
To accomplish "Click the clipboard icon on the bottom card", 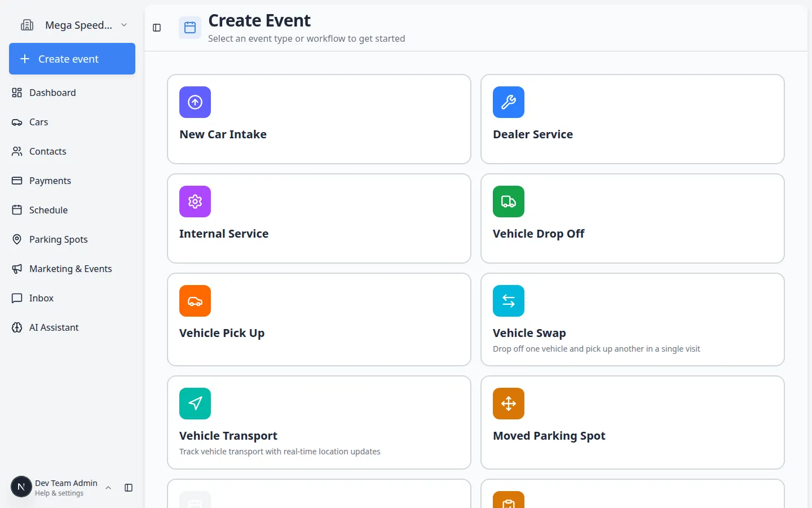I will click(509, 500).
